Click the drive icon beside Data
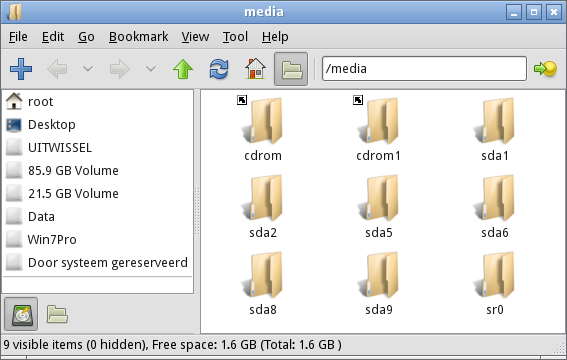The height and width of the screenshot is (360, 567). tap(14, 216)
